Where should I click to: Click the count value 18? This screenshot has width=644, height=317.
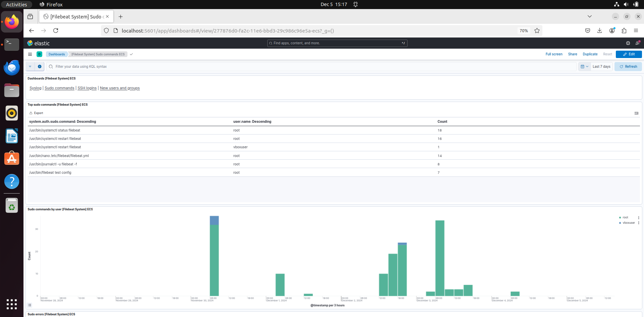point(439,130)
